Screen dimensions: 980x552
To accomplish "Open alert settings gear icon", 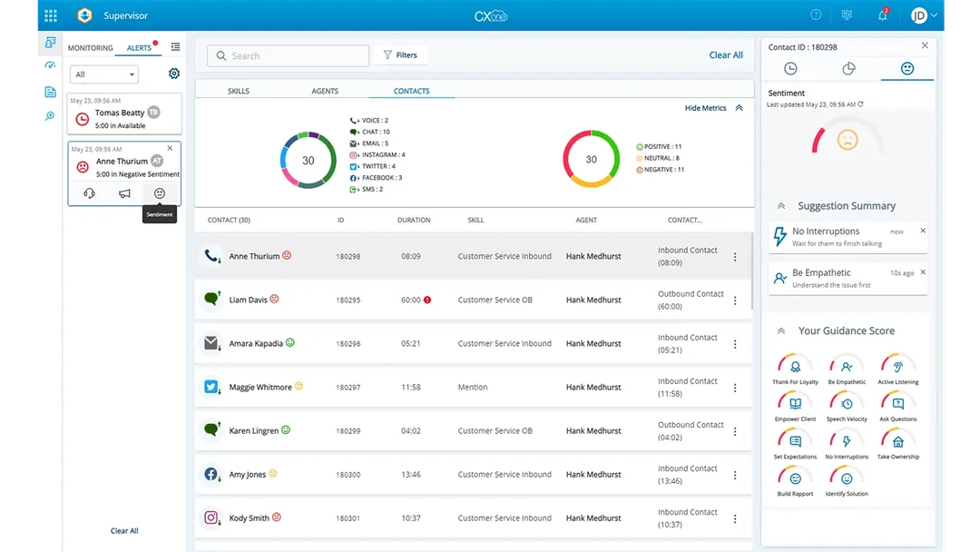I will 174,74.
